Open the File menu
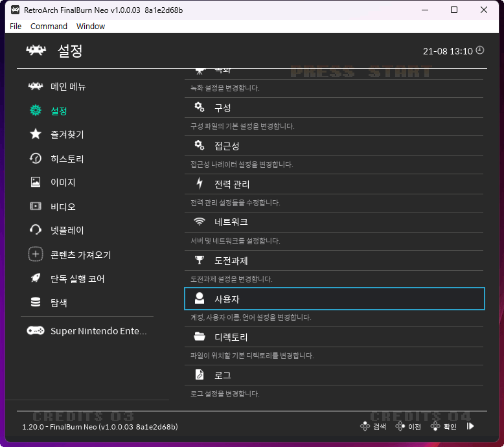The height and width of the screenshot is (447, 504). click(x=16, y=27)
